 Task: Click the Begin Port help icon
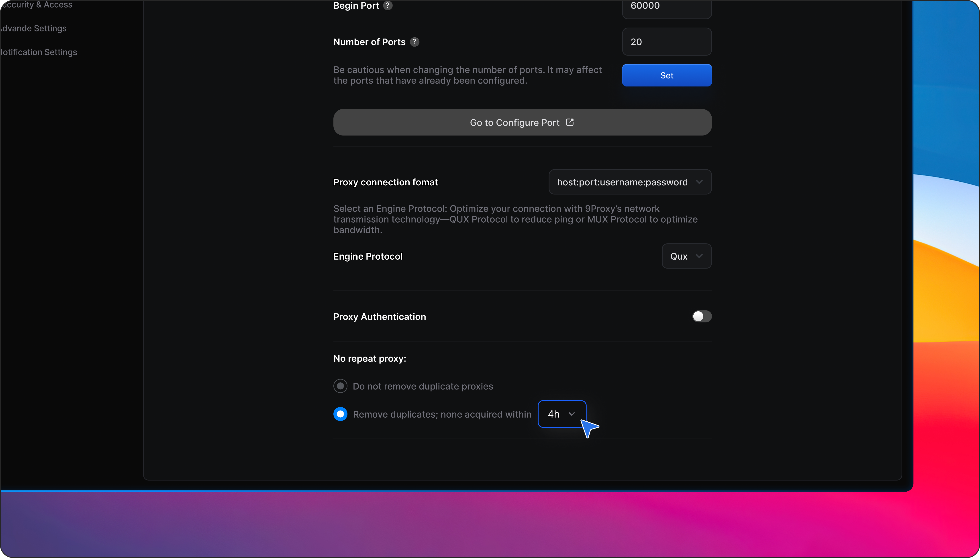coord(388,5)
